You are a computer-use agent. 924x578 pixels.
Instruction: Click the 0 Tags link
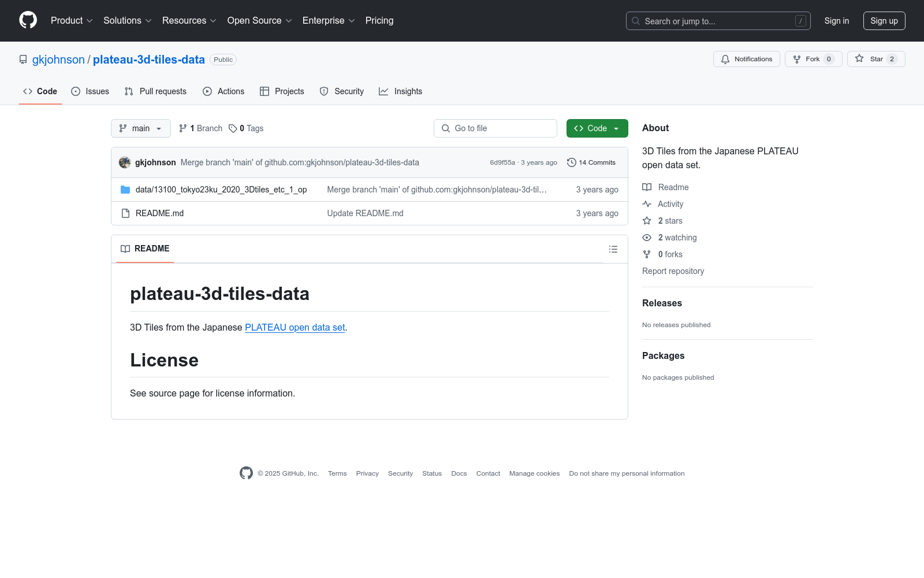point(246,128)
